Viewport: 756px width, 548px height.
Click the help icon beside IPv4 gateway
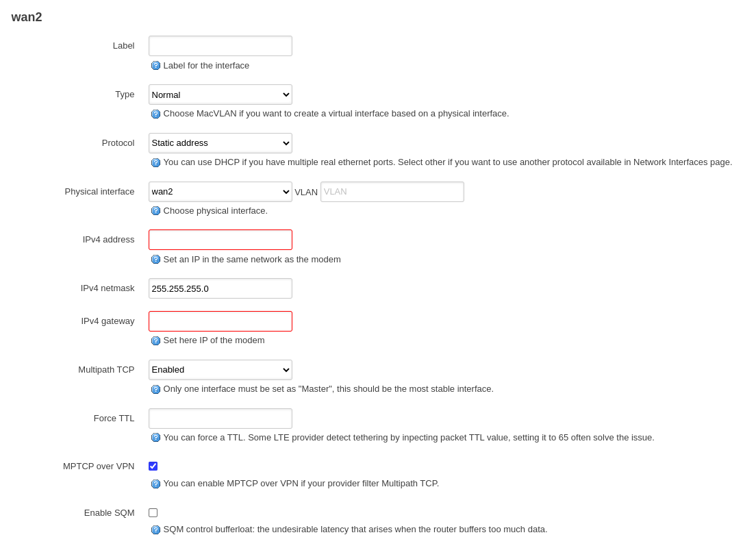click(x=155, y=340)
